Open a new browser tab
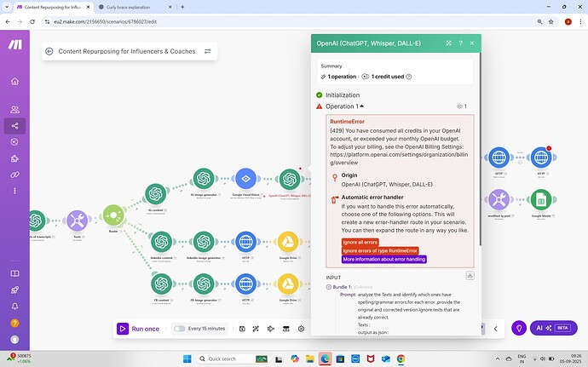Viewport: 588px width, 367px height. (182, 7)
